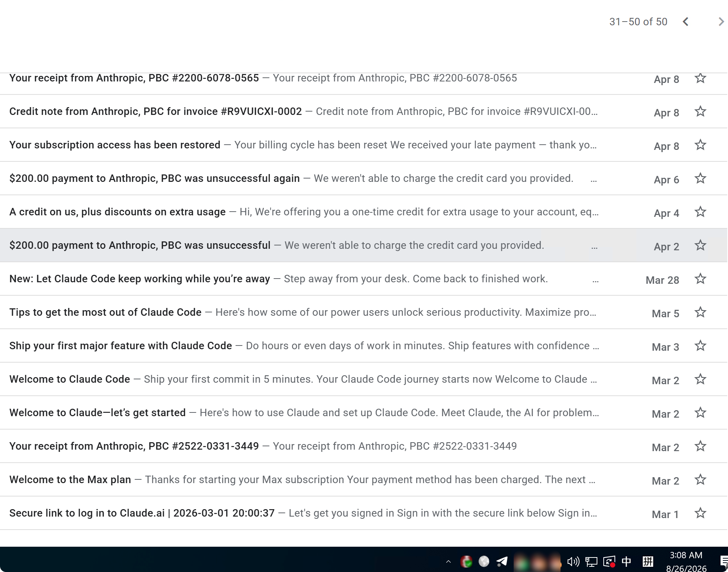Star the Apr 2 unsuccessful payment email
The image size is (728, 572).
click(x=700, y=245)
